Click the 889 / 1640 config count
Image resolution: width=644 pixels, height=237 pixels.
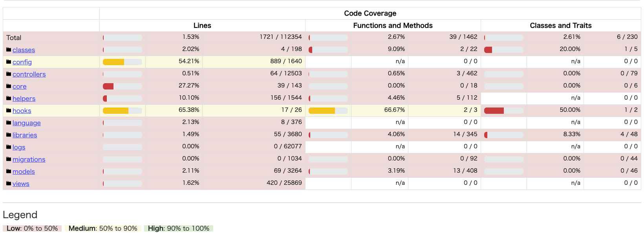pos(285,61)
